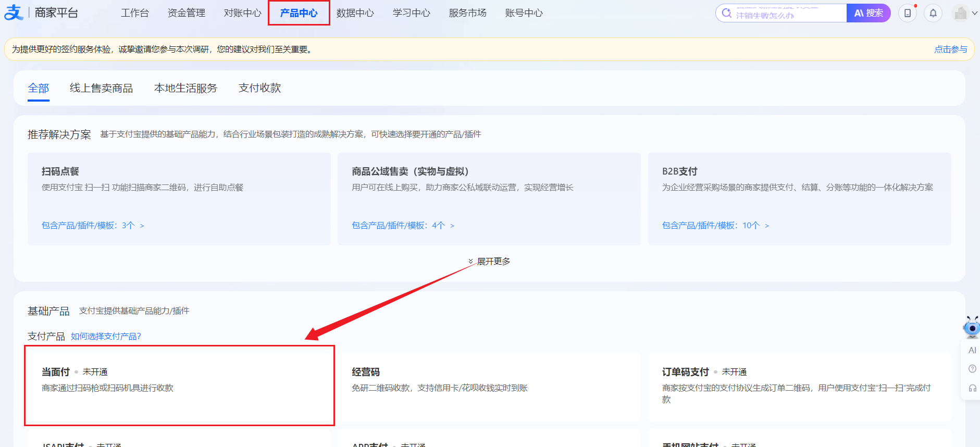This screenshot has width=980, height=447.
Task: Expand the account dropdown arrow
Action: [974, 14]
